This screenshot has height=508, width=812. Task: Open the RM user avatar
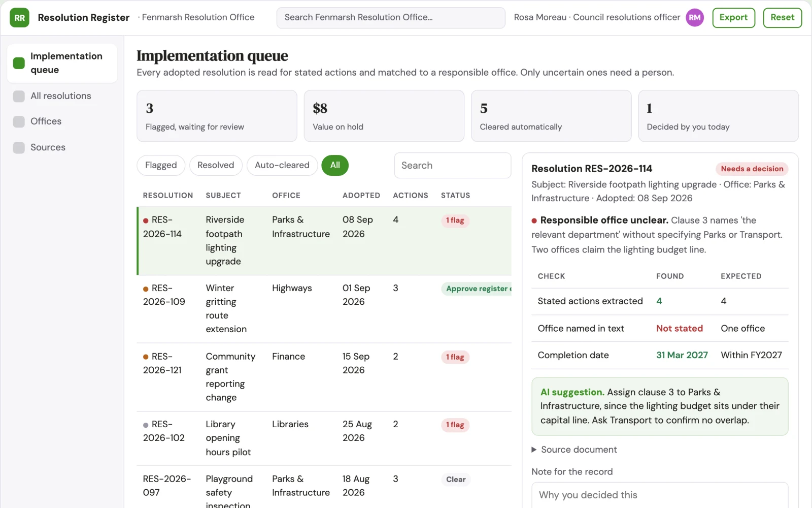[x=695, y=18]
